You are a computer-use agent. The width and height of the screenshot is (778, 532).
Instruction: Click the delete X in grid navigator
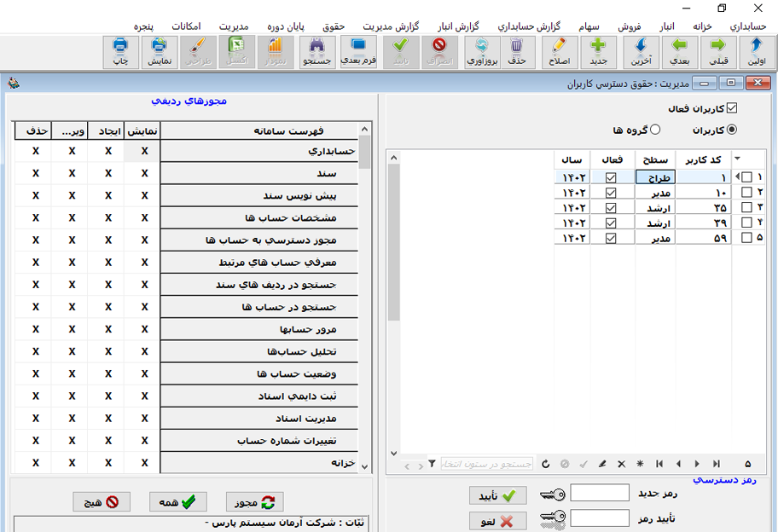click(x=621, y=464)
